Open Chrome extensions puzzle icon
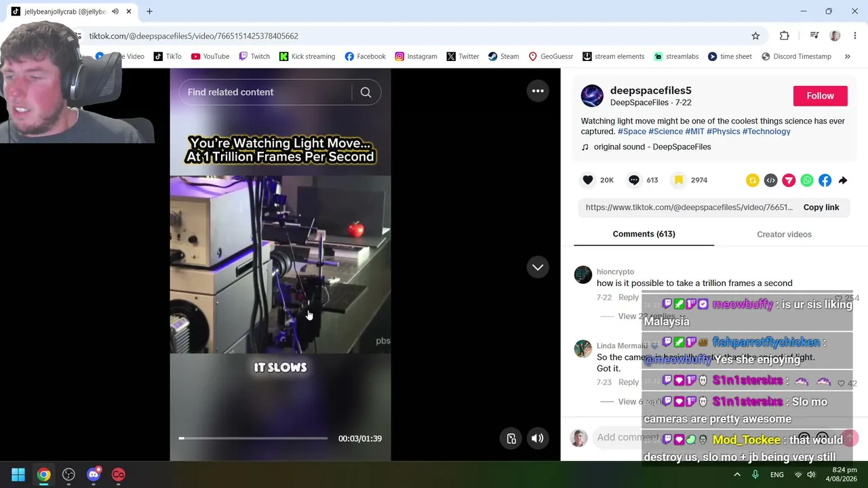This screenshot has height=488, width=868. pos(785,36)
